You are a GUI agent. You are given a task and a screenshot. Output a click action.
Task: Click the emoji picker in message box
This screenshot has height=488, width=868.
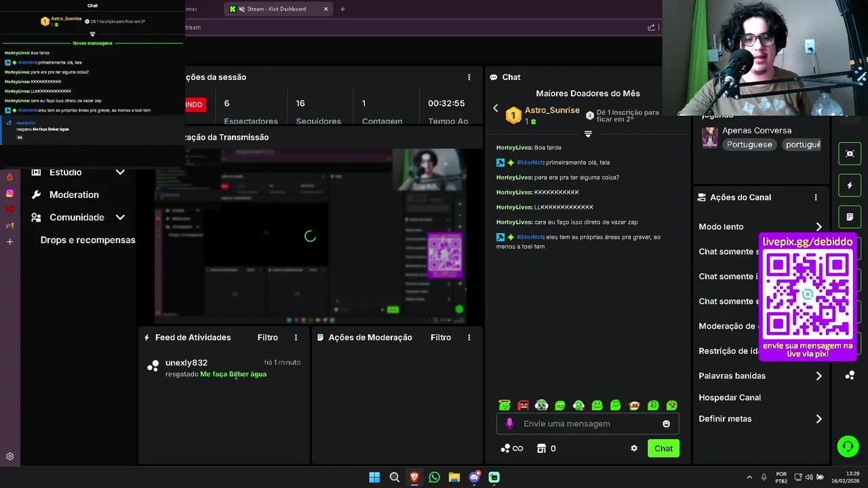666,424
